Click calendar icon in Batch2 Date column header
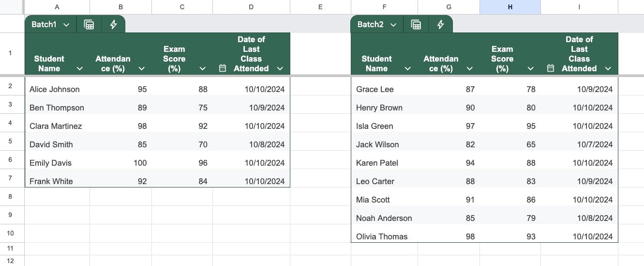Viewport: 644px width, 266px height. point(551,68)
